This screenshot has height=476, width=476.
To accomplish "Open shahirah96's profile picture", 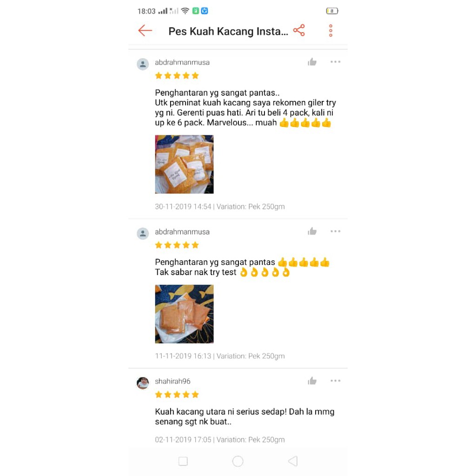I will (143, 383).
